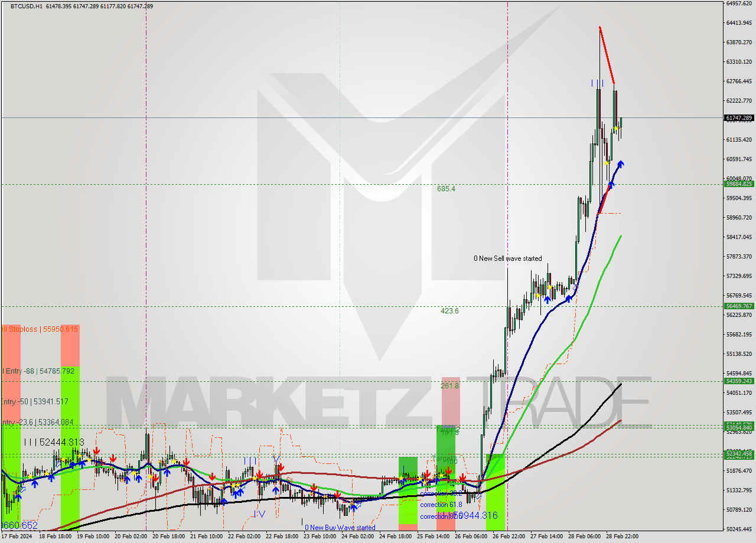
Task: Click price axis value 62222.770
Action: tap(738, 101)
